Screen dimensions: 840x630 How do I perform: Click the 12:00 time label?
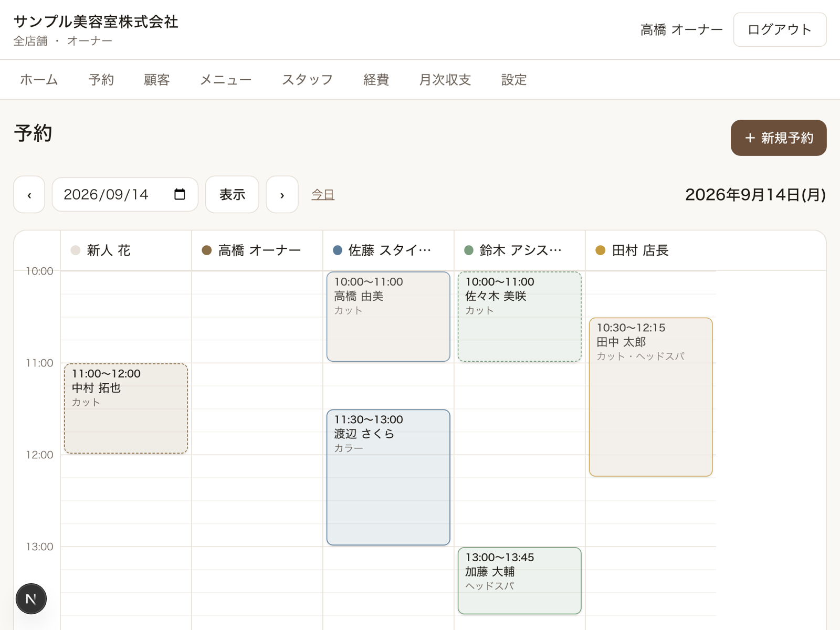pyautogui.click(x=40, y=455)
